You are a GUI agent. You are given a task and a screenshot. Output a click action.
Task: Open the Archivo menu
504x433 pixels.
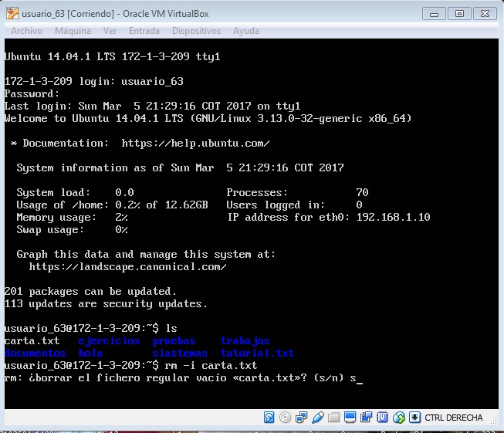tap(26, 31)
